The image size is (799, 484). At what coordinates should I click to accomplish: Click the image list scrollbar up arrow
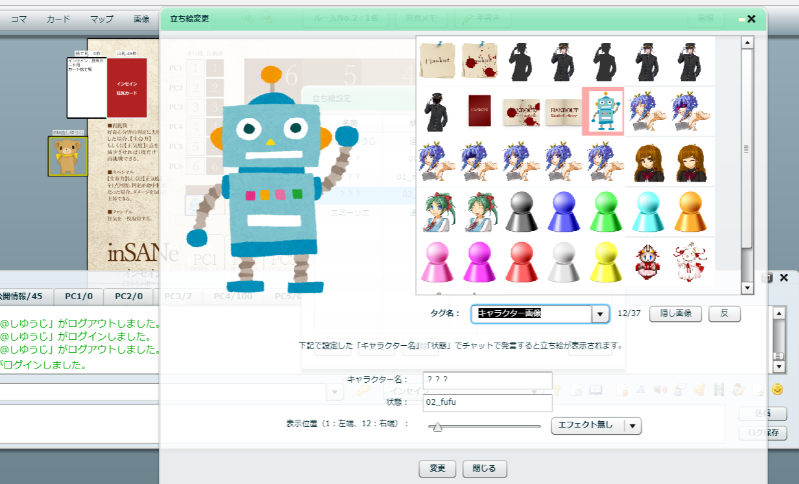click(x=747, y=43)
